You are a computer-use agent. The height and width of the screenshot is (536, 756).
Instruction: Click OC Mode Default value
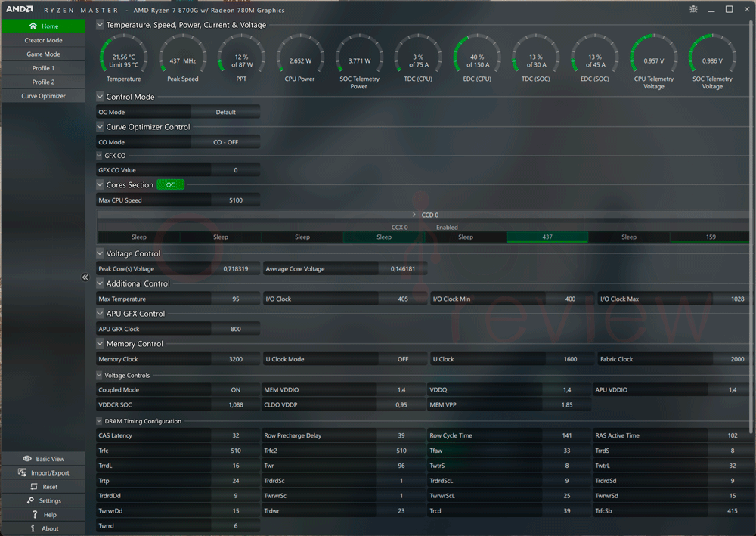tap(225, 112)
